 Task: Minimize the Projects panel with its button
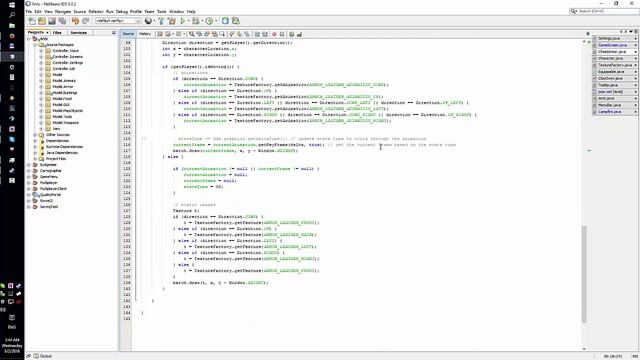(113, 32)
